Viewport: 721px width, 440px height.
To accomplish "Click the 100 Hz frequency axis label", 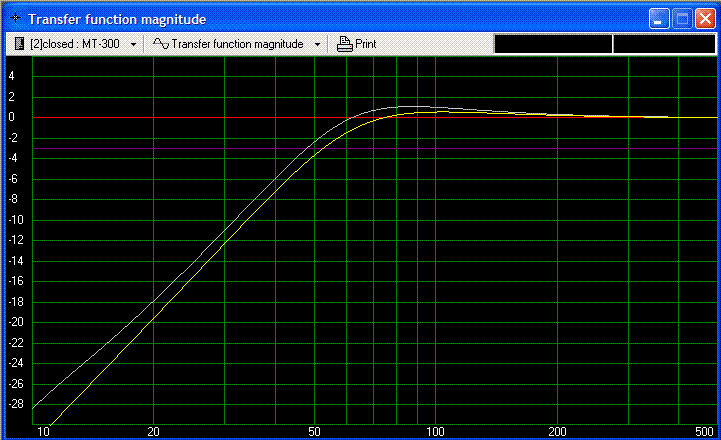I will coord(435,432).
